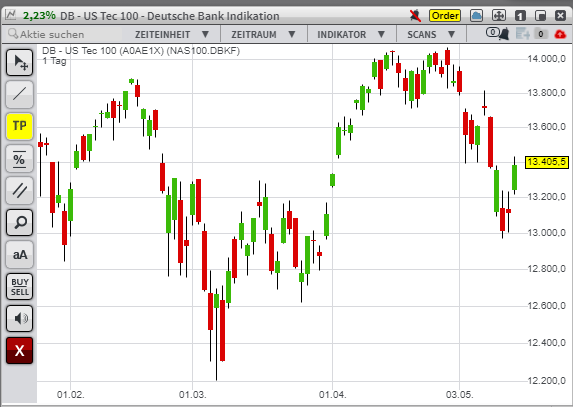Select the cursor pointer tool
The image size is (573, 407).
coord(20,62)
